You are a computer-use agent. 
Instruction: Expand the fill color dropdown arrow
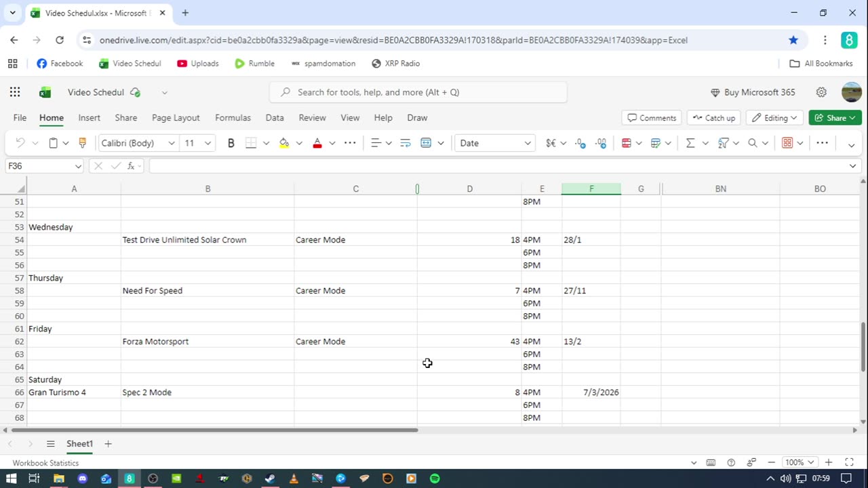click(x=299, y=143)
